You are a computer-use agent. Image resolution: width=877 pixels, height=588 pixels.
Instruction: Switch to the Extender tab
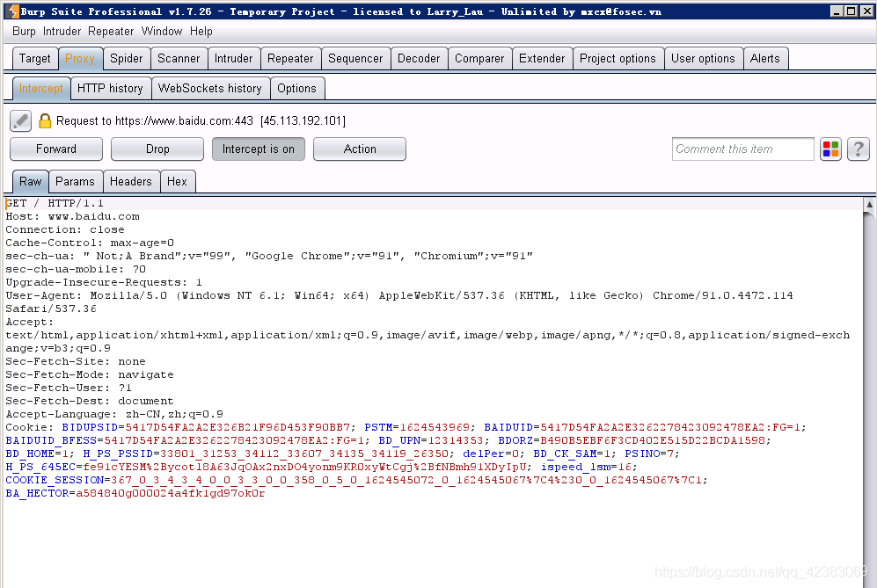coord(542,59)
